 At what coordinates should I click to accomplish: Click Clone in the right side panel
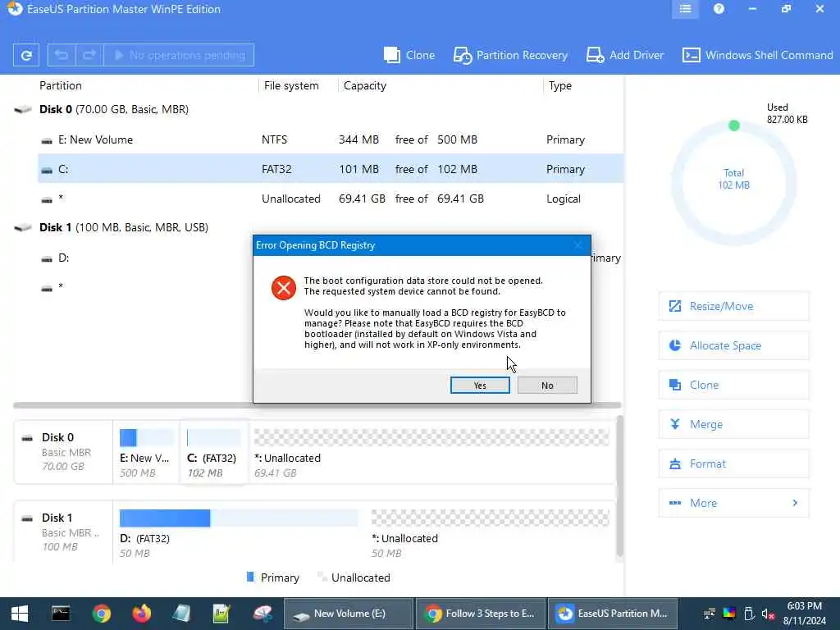[x=733, y=385]
